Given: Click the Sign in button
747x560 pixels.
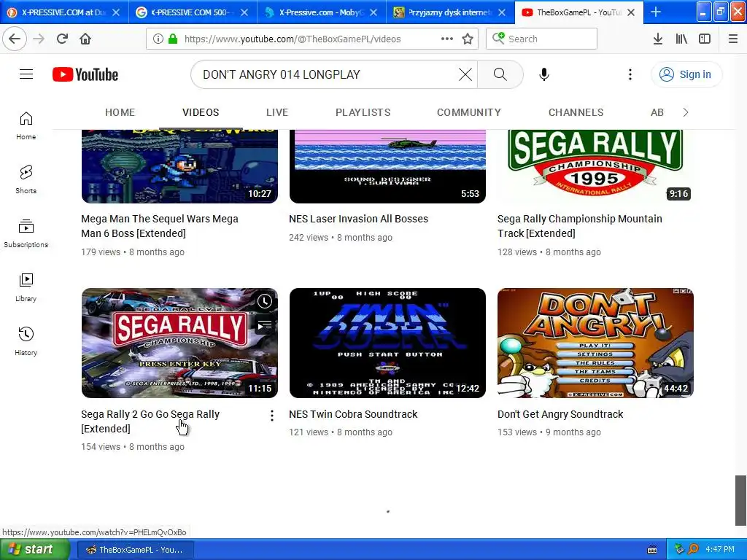Looking at the screenshot, I should (686, 74).
